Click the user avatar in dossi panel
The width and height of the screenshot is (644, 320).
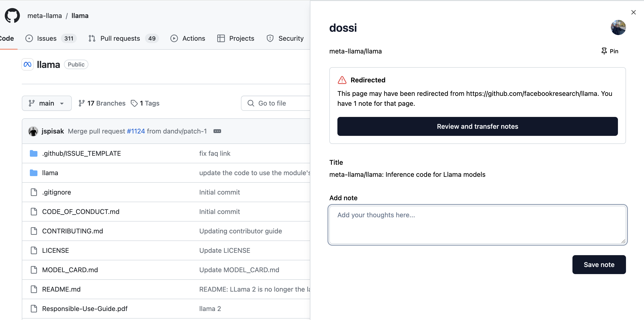point(618,27)
